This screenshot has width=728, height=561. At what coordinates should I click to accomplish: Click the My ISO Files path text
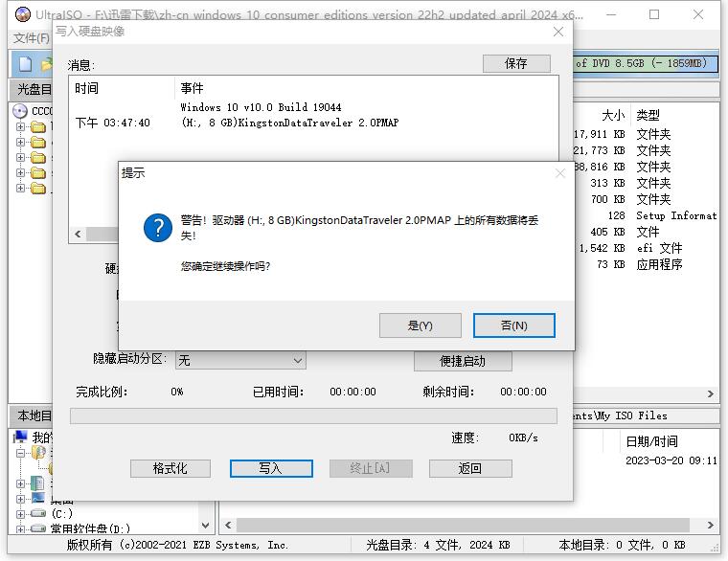[622, 415]
